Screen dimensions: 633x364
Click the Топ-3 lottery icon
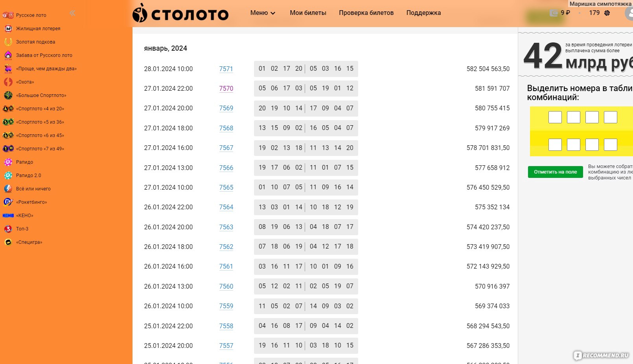click(x=8, y=229)
